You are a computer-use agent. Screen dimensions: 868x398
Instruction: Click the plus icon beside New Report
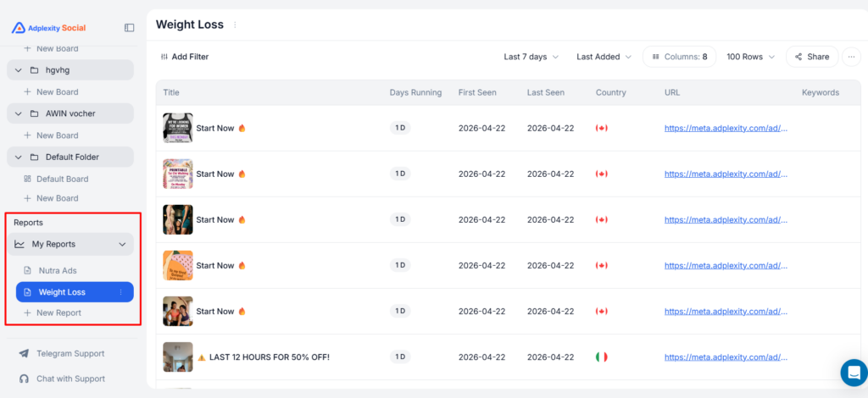pyautogui.click(x=27, y=312)
